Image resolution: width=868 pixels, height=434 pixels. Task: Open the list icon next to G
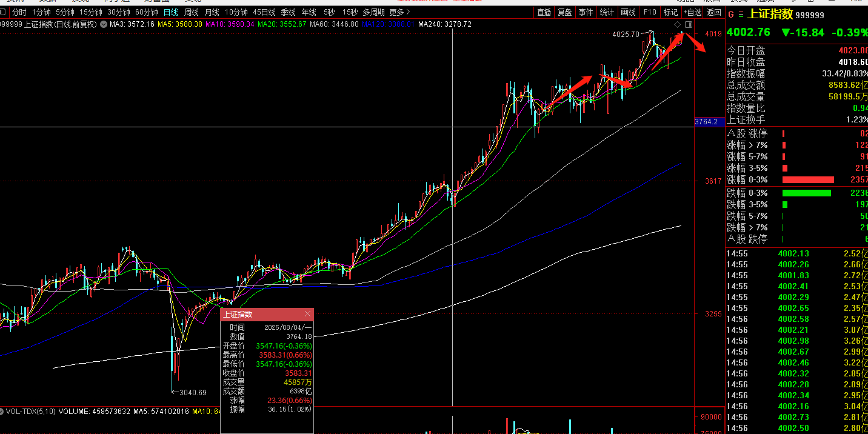[740, 15]
